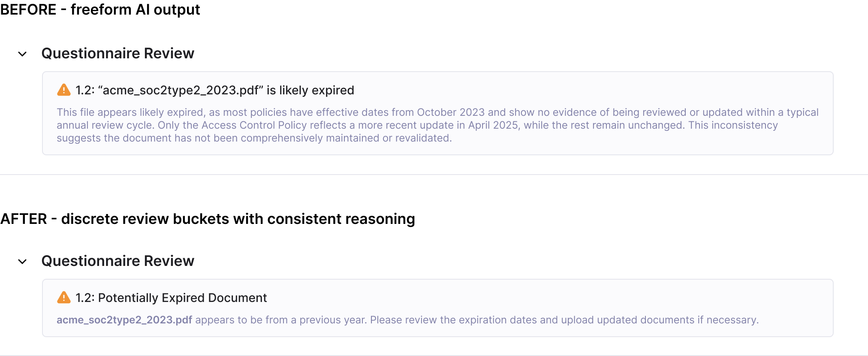
Task: Collapse the Questionnaire Review section under BEFORE
Action: click(x=22, y=54)
